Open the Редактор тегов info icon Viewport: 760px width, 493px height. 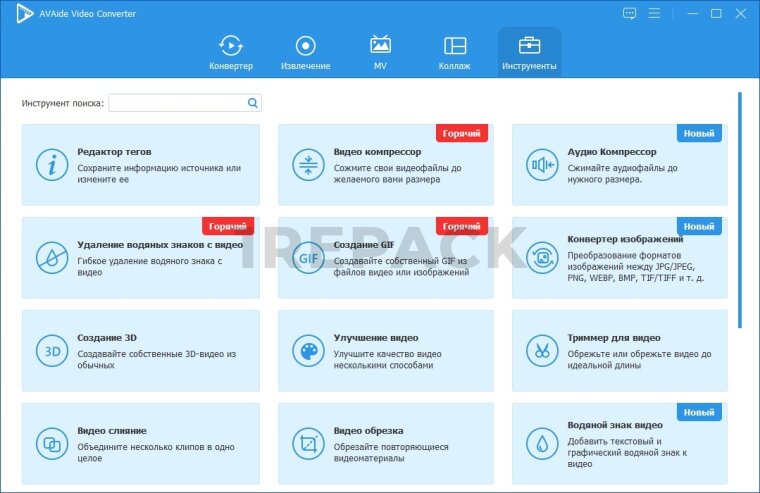(51, 165)
